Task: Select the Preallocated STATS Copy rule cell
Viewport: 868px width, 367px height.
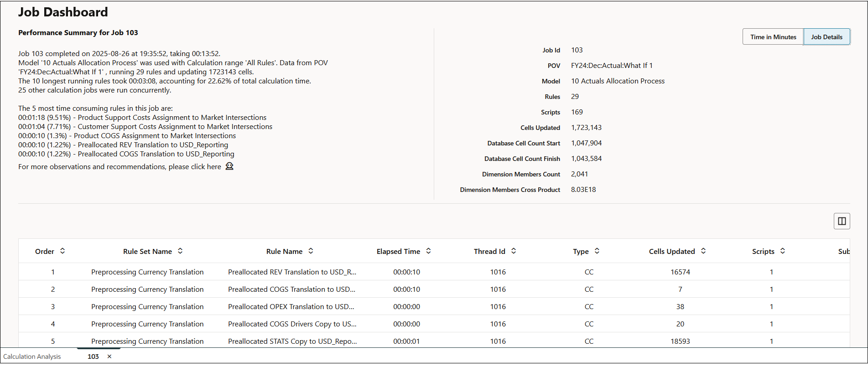Action: click(292, 341)
